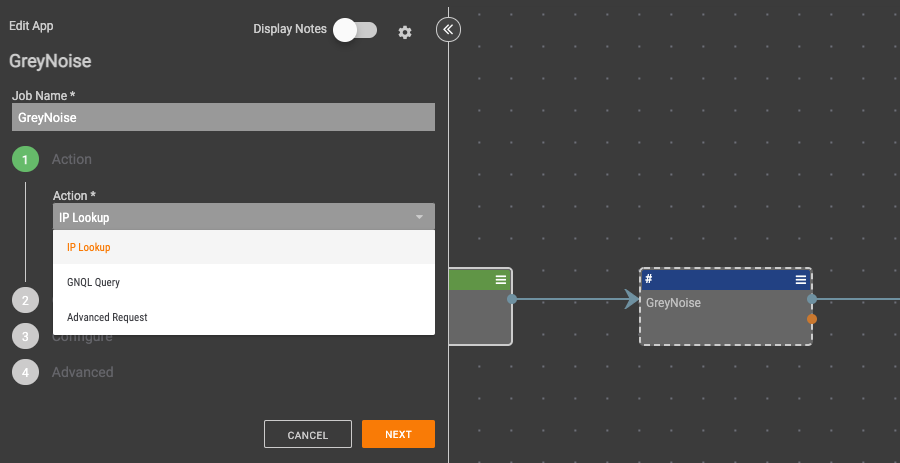Image resolution: width=900 pixels, height=463 pixels.
Task: Click the CANCEL button
Action: click(x=308, y=434)
